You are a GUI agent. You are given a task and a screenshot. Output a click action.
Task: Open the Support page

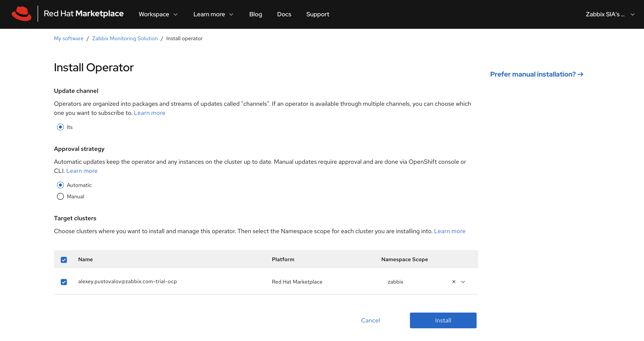318,14
